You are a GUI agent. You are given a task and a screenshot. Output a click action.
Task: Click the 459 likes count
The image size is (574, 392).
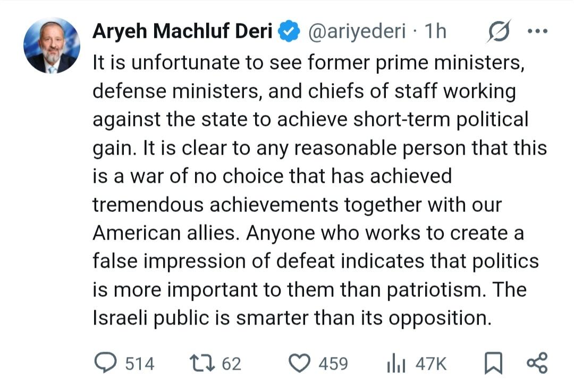(x=333, y=364)
